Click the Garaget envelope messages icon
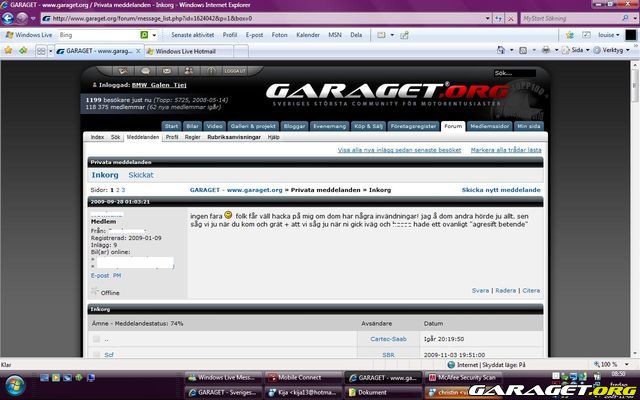The width and height of the screenshot is (640, 400). [167, 71]
